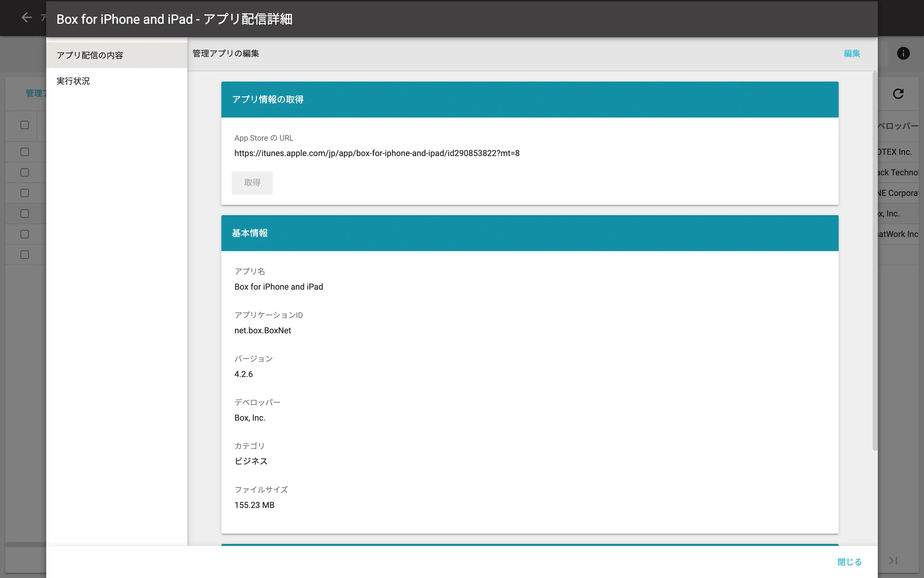
Task: Click ack Techno cell in background table
Action: coord(898,173)
